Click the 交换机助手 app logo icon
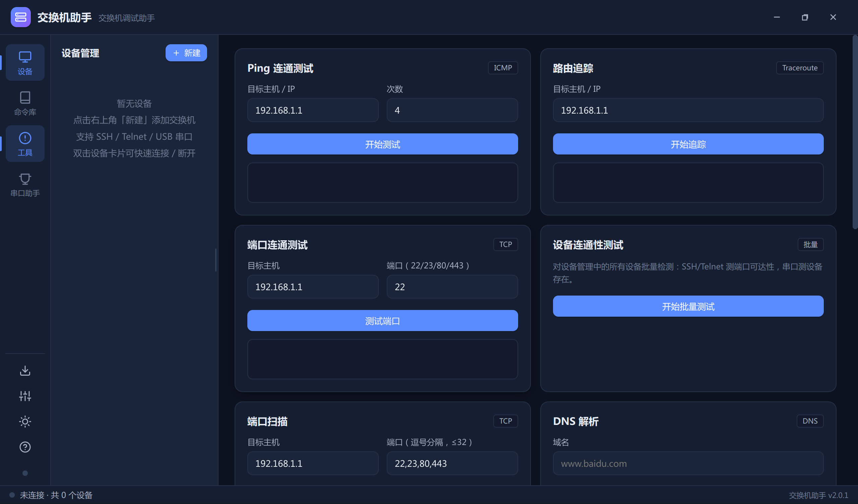This screenshot has height=504, width=858. 20,17
